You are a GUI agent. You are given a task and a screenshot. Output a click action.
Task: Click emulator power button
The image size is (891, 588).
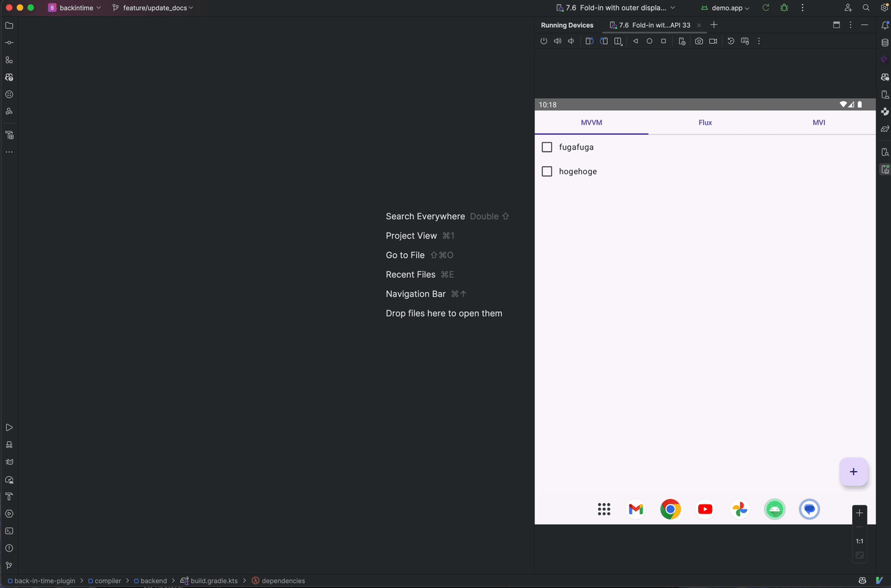[544, 41]
